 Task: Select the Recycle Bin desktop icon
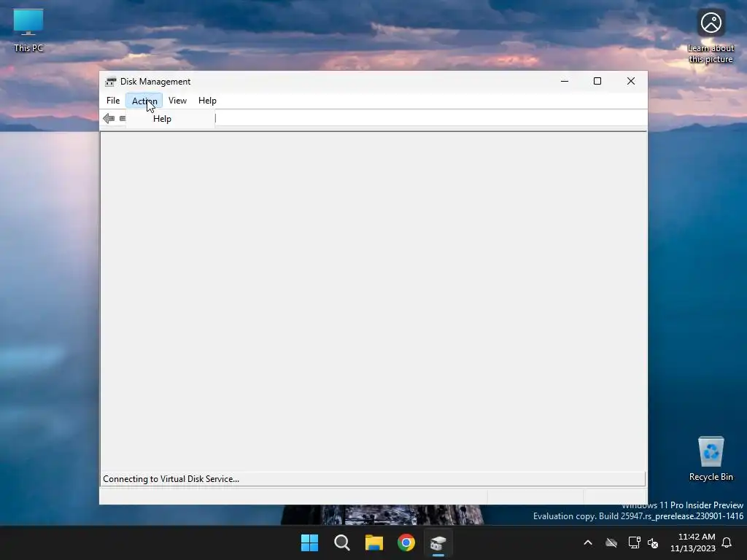pyautogui.click(x=711, y=459)
